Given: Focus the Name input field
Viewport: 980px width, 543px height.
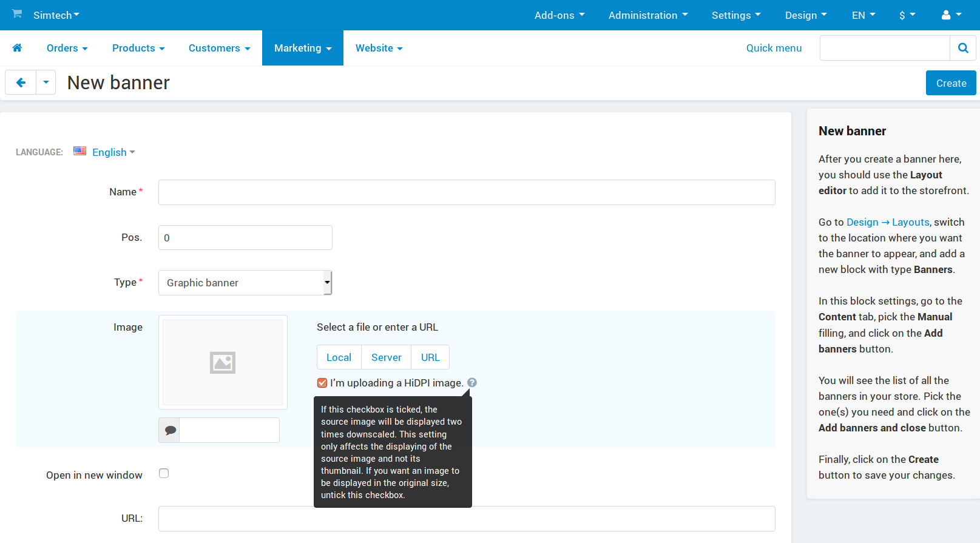Looking at the screenshot, I should 467,192.
